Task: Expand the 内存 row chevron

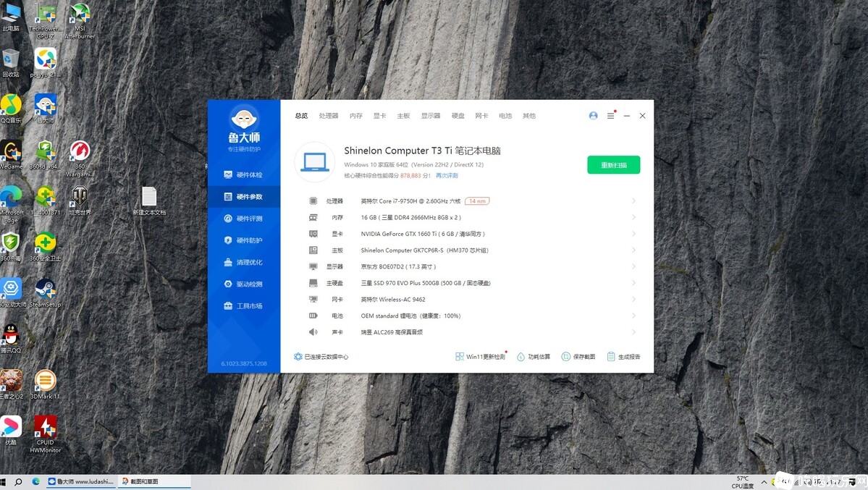Action: (x=633, y=218)
